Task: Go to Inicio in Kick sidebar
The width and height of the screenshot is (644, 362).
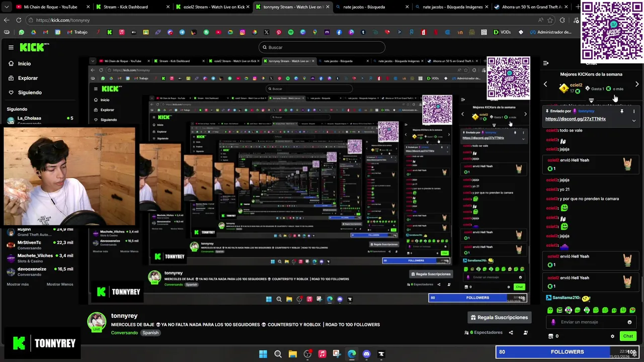Action: click(20, 64)
